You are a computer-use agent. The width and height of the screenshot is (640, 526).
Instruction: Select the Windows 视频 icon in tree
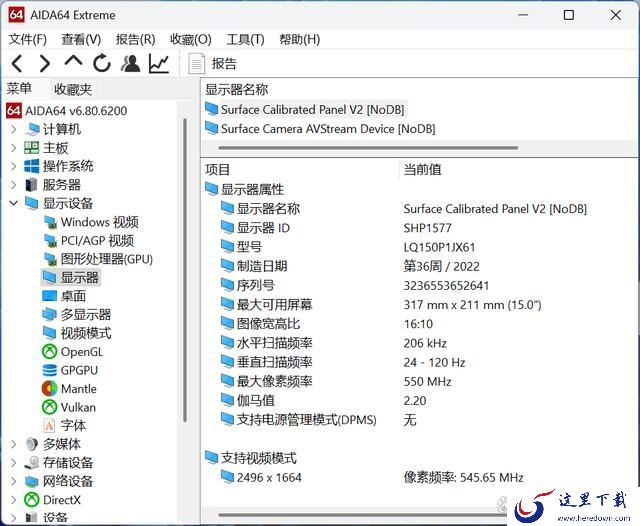50,222
